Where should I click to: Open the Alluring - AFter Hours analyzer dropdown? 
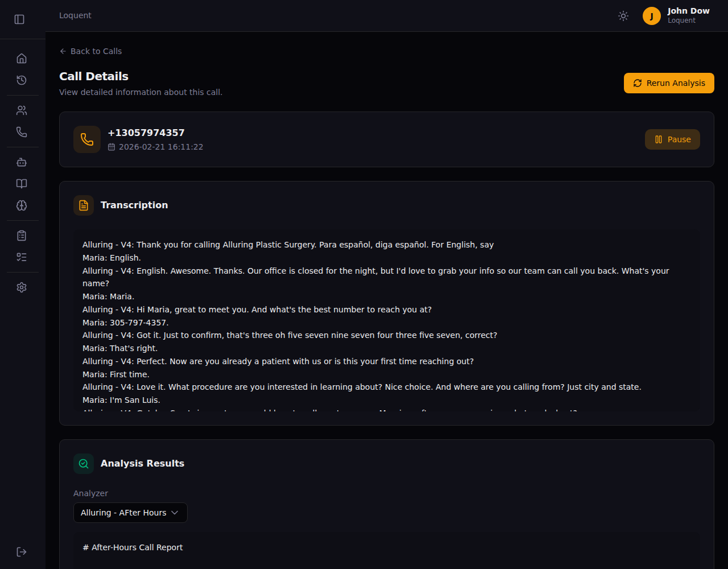130,512
